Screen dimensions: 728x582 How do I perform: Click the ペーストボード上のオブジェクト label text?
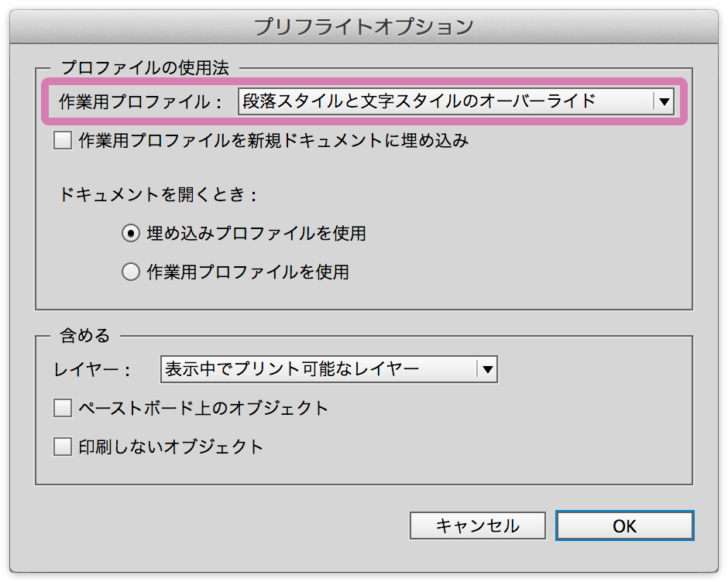pyautogui.click(x=204, y=409)
